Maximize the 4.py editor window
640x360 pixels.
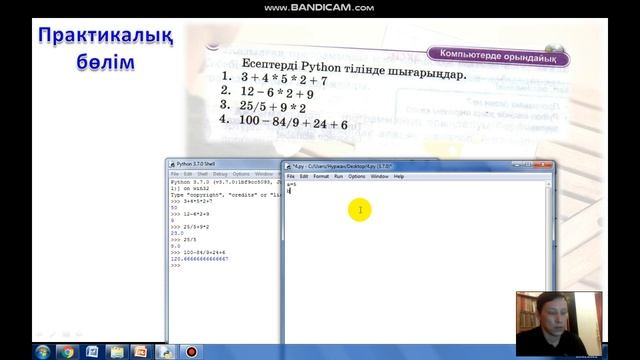(x=528, y=165)
